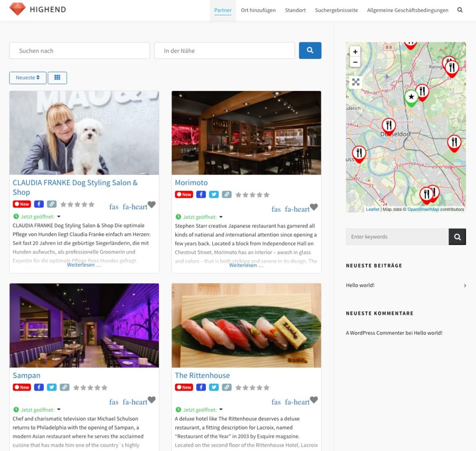Screen dimensions: 476x451
Task: Open the Hello world! post chevron
Action: [x=465, y=285]
